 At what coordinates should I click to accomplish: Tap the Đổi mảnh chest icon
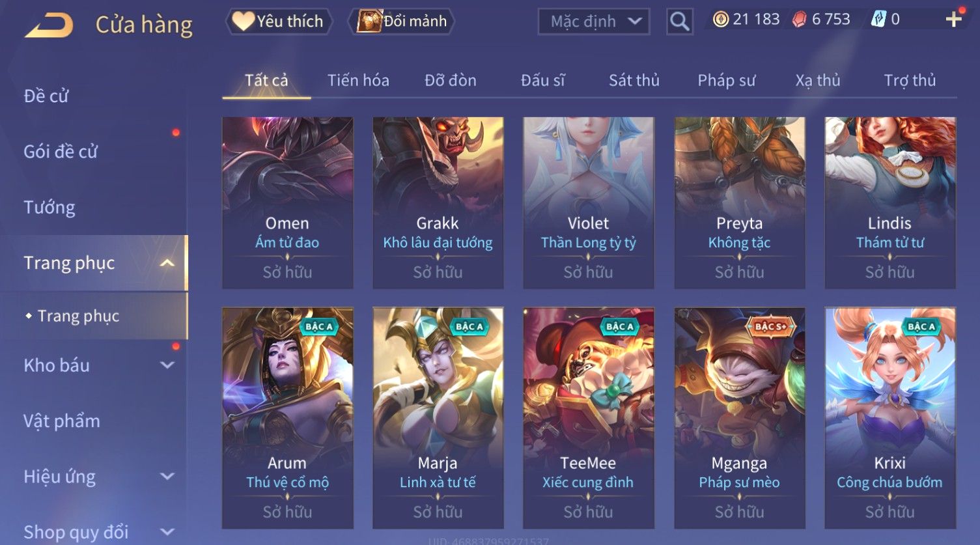click(x=369, y=21)
